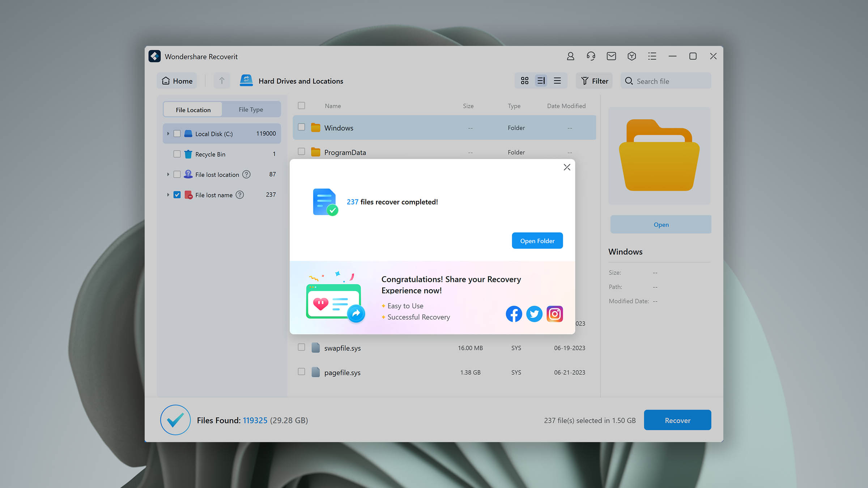
Task: Open the list menu icon in title bar
Action: (652, 56)
